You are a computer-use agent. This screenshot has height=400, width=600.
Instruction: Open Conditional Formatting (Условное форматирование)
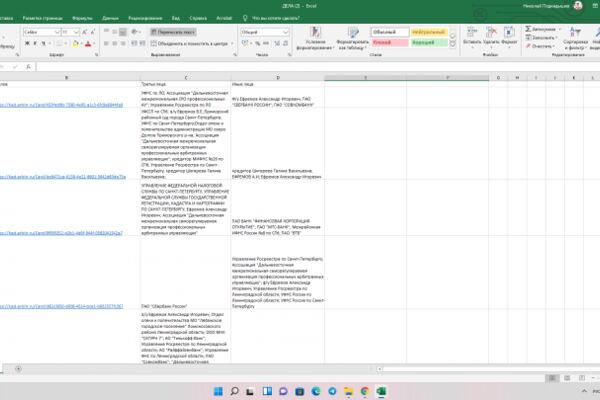(x=315, y=39)
